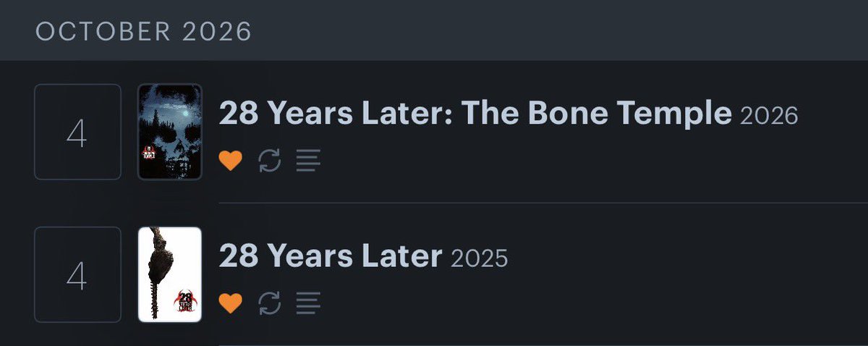Open The Bone Temple skull poster thumbnail
Viewport: 868px width, 346px height.
tap(170, 132)
